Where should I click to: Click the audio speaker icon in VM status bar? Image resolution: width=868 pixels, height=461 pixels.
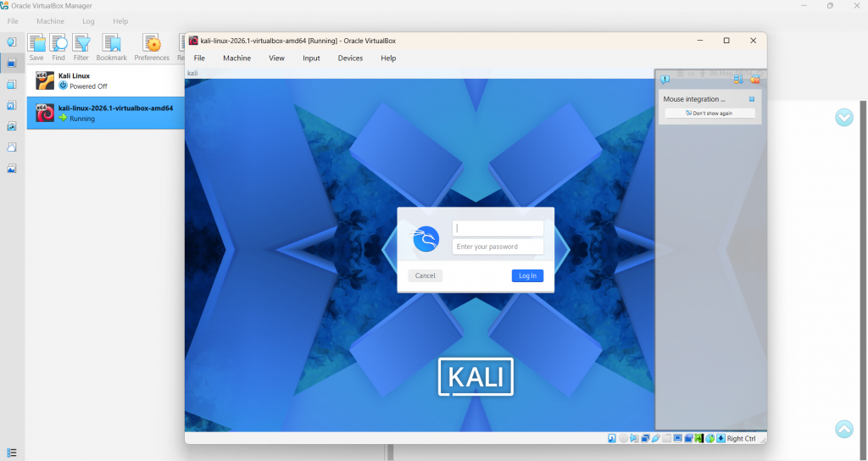point(634,438)
